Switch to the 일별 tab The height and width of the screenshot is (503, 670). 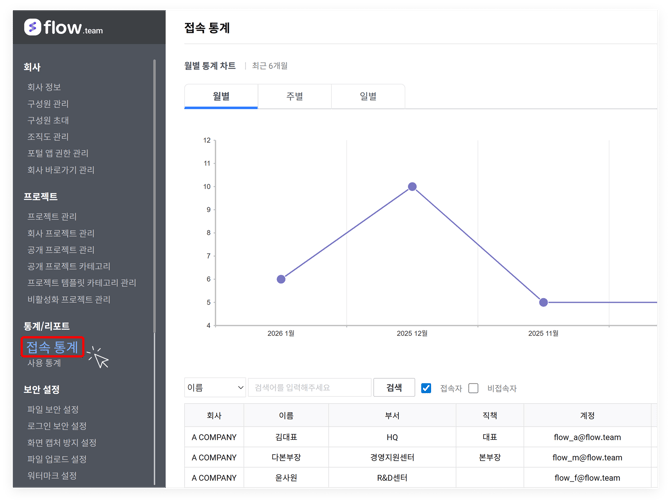368,97
